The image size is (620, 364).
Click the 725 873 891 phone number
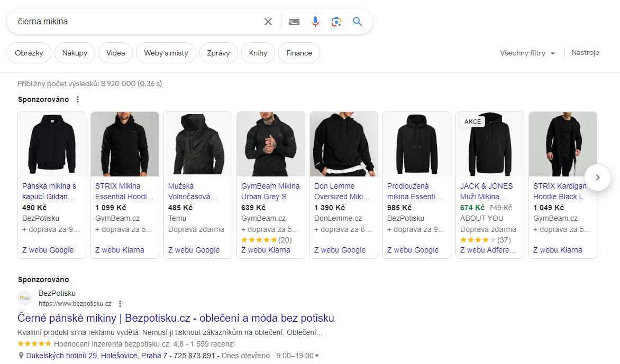point(194,356)
